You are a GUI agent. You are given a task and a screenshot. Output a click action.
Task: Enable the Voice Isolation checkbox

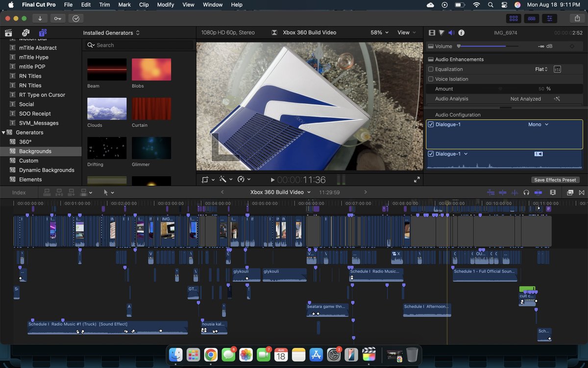click(x=431, y=79)
